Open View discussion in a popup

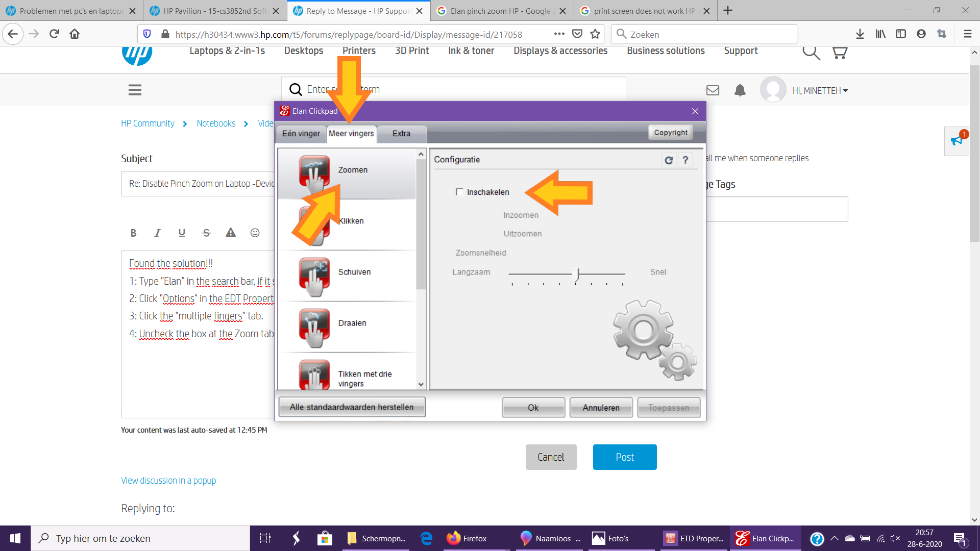tap(168, 480)
